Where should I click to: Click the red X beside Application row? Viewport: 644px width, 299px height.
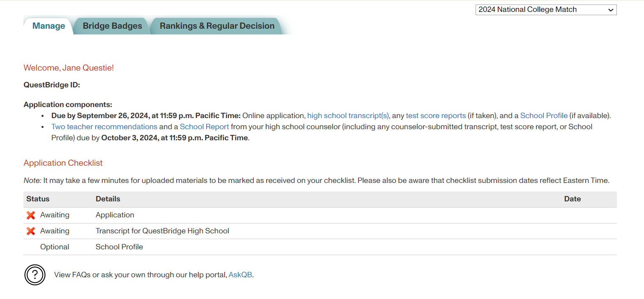click(x=31, y=215)
